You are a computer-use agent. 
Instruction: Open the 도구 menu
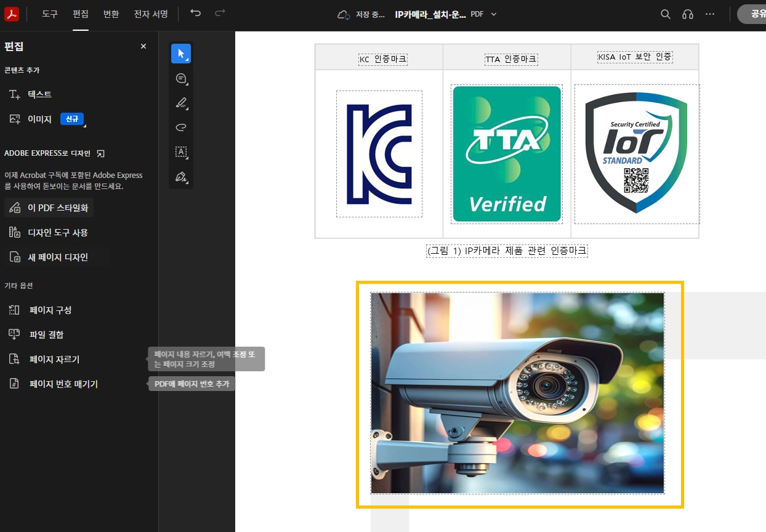pos(50,14)
